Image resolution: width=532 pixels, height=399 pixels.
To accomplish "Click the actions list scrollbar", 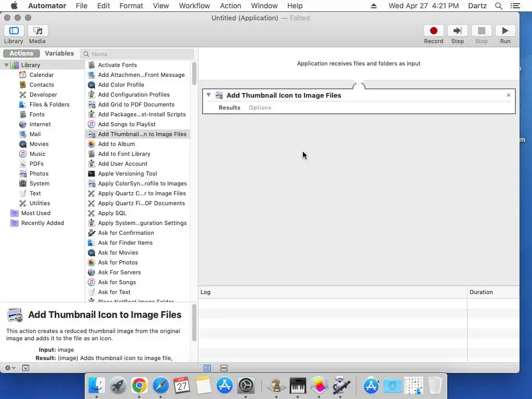I will [194, 73].
